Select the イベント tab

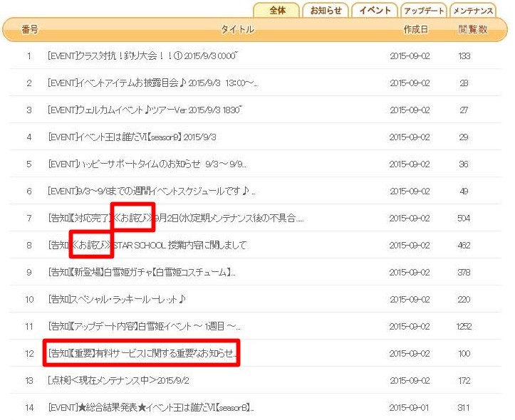[x=375, y=11]
